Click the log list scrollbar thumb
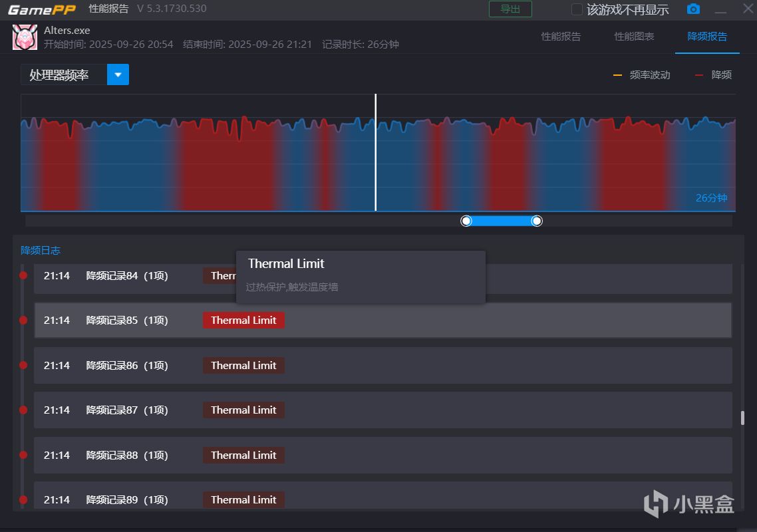The width and height of the screenshot is (757, 532). tap(742, 418)
